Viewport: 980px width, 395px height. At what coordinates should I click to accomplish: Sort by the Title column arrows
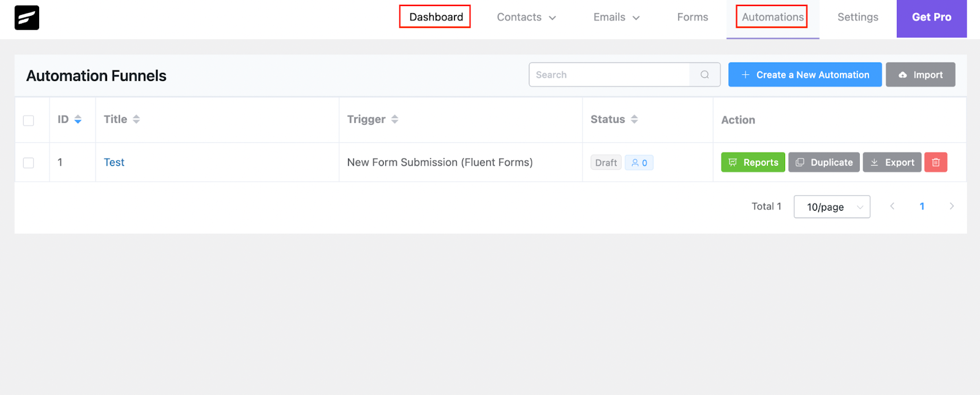pos(136,119)
